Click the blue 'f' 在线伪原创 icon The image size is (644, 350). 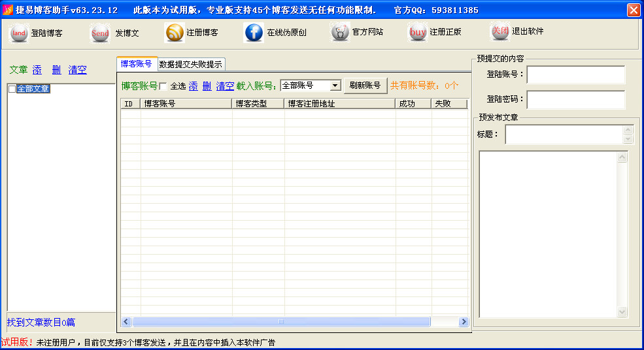254,33
